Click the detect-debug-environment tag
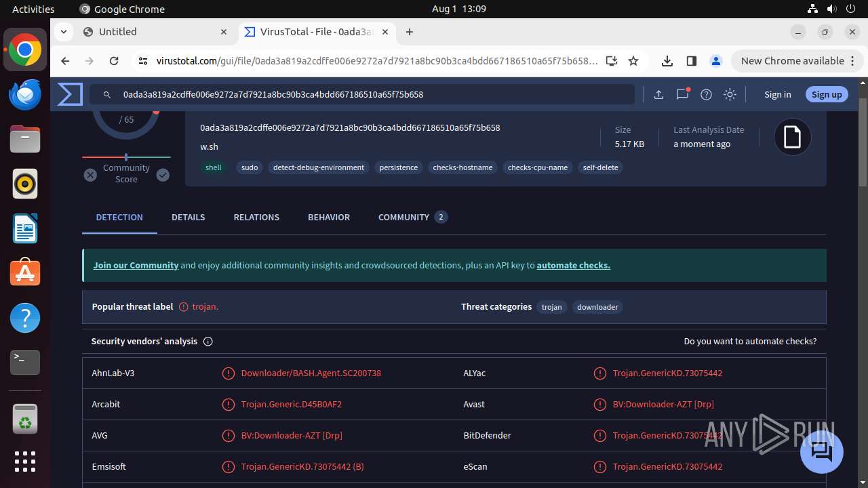This screenshot has width=868, height=488. [x=319, y=167]
